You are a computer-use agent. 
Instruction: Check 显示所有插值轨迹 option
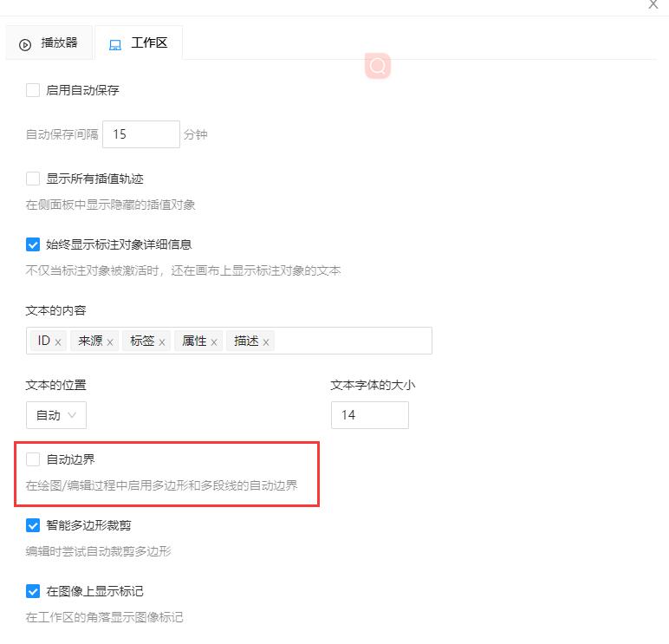tap(33, 179)
